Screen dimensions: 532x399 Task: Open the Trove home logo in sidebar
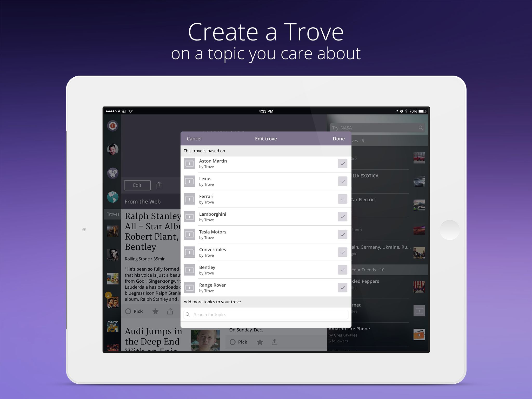click(113, 126)
